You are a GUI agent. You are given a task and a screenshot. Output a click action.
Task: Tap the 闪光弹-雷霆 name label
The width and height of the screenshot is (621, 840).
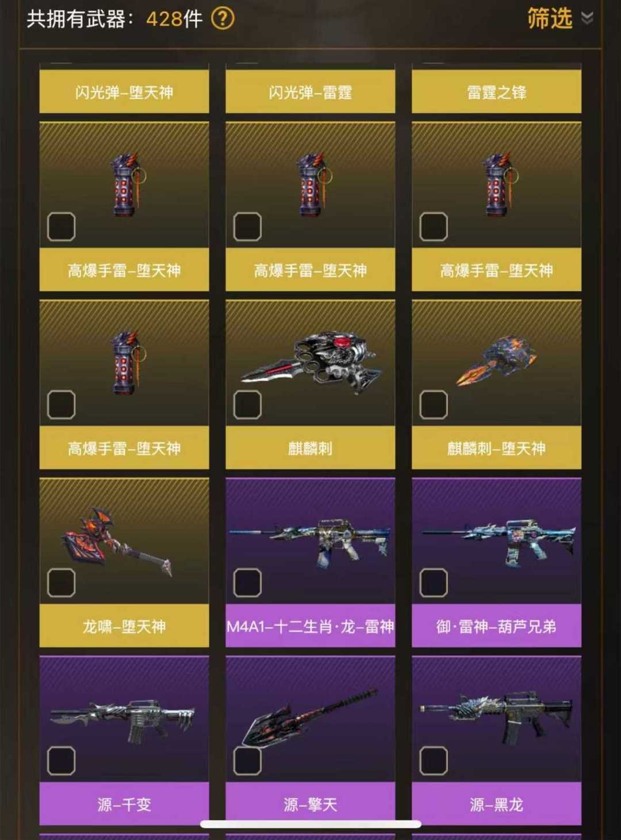310,92
